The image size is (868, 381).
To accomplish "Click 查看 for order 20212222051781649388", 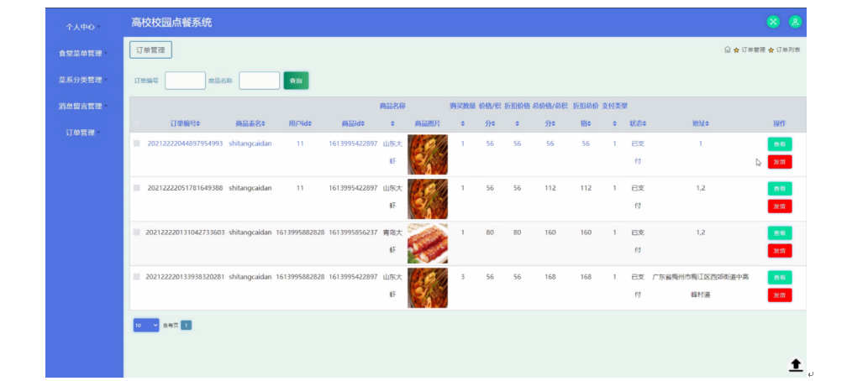I will (780, 189).
